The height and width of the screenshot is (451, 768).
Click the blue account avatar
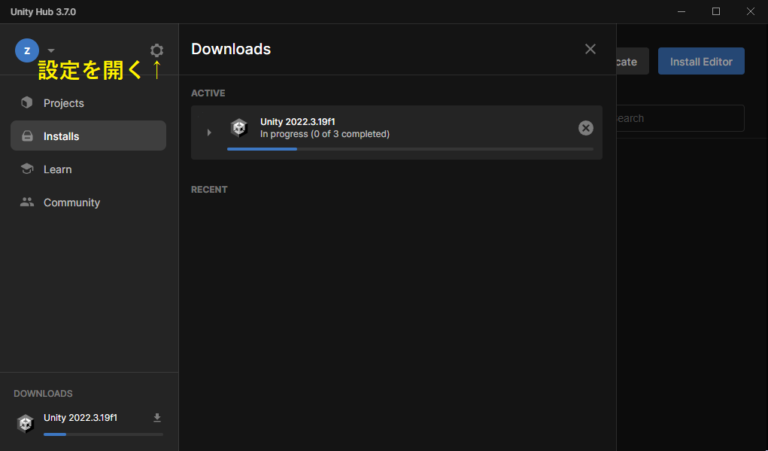(x=27, y=50)
